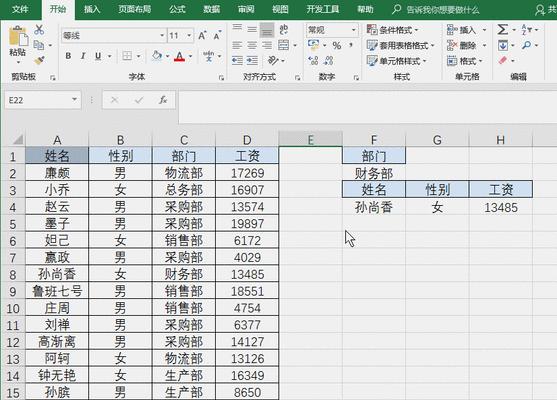Click the insert function fx icon

pyautogui.click(x=163, y=100)
